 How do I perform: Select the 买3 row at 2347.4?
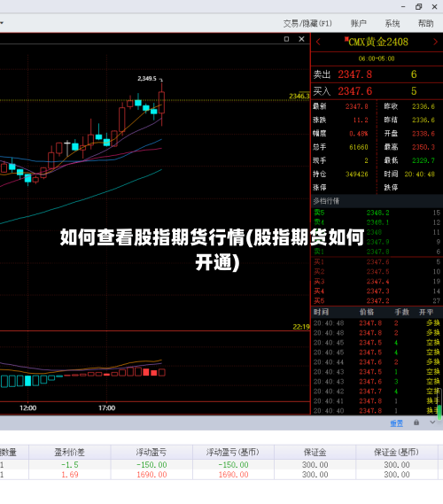point(377,282)
